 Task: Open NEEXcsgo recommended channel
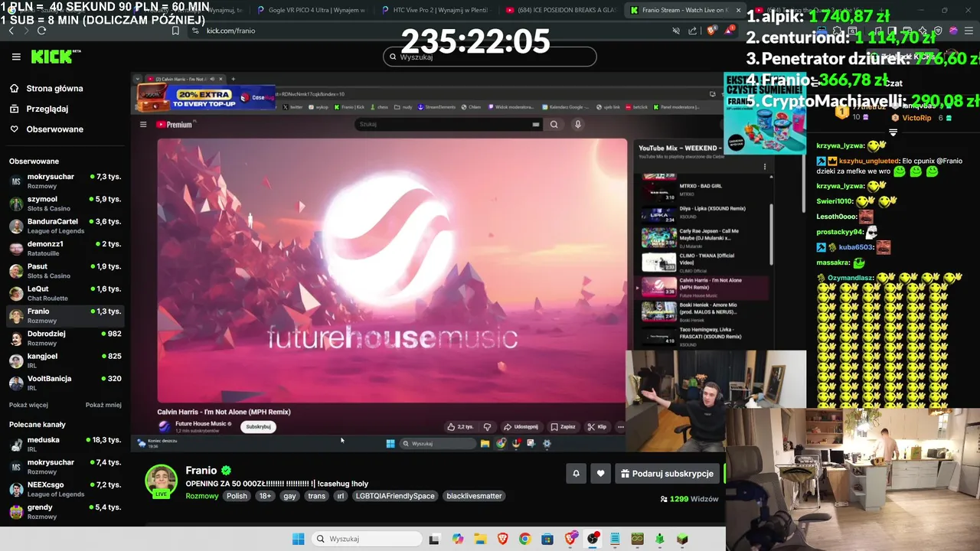pyautogui.click(x=64, y=489)
